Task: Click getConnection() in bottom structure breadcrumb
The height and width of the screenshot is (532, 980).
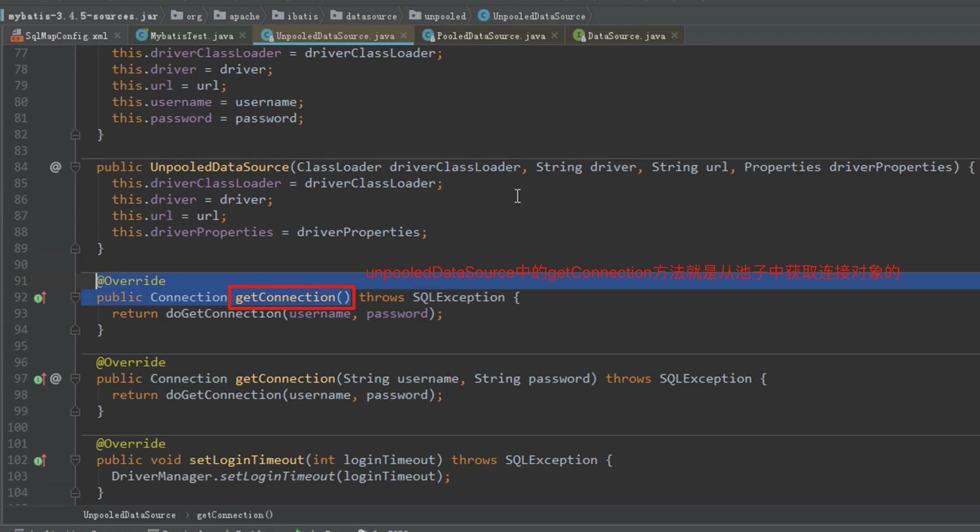Action: (x=235, y=515)
